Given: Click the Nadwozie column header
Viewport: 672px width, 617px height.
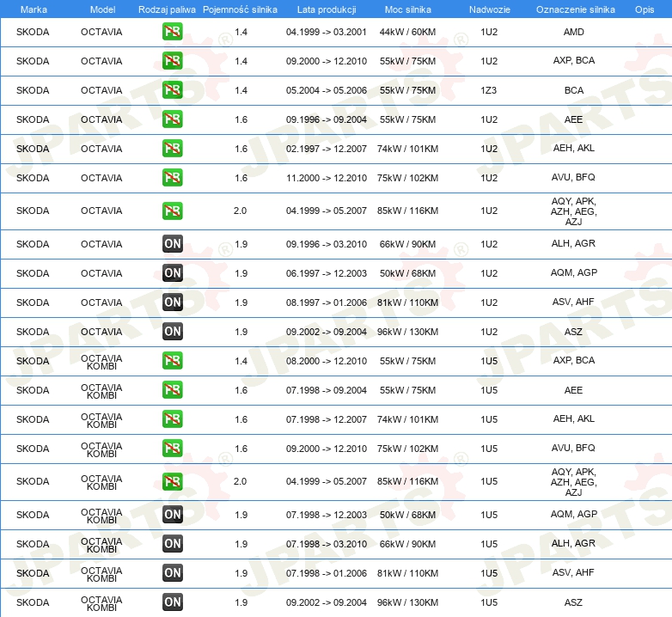Looking at the screenshot, I should point(490,9).
